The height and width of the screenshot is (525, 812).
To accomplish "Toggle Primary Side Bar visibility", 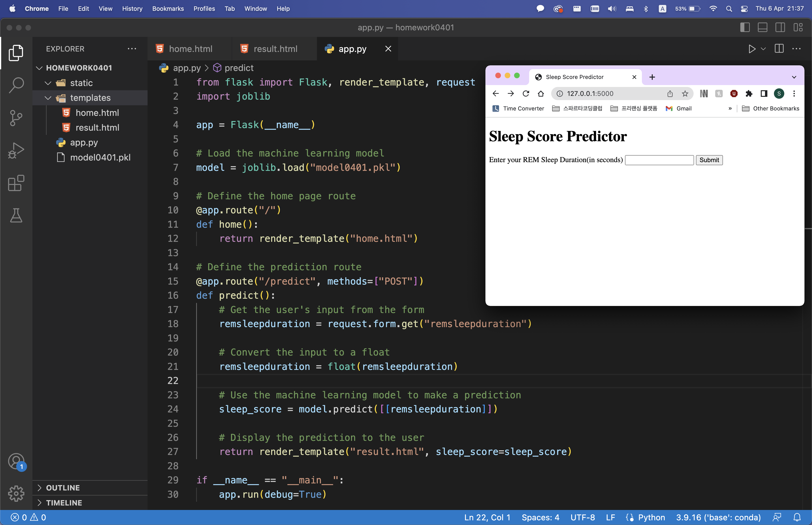I will 745,28.
